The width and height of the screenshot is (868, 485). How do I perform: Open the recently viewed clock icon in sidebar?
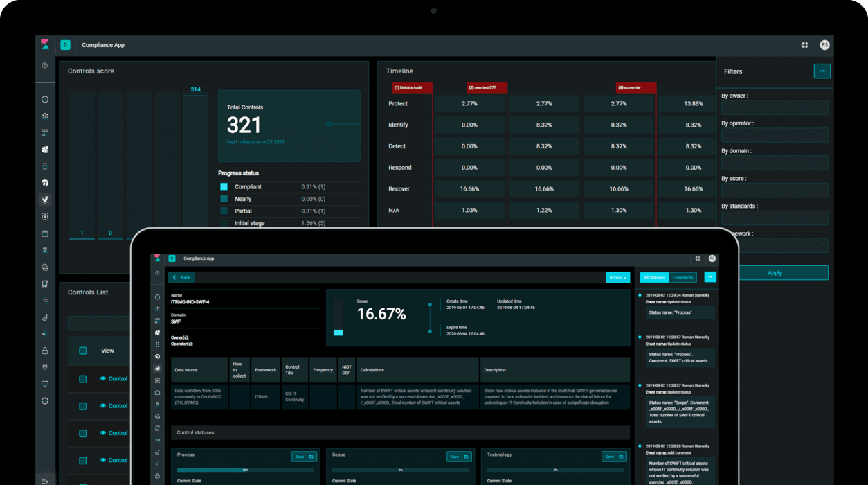(45, 66)
